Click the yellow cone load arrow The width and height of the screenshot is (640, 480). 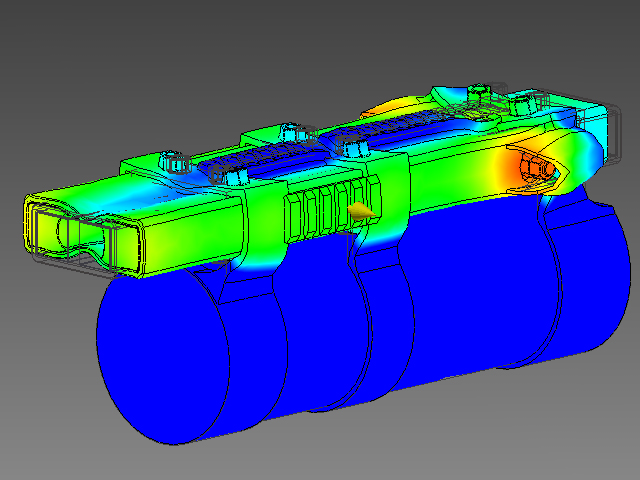[360, 210]
